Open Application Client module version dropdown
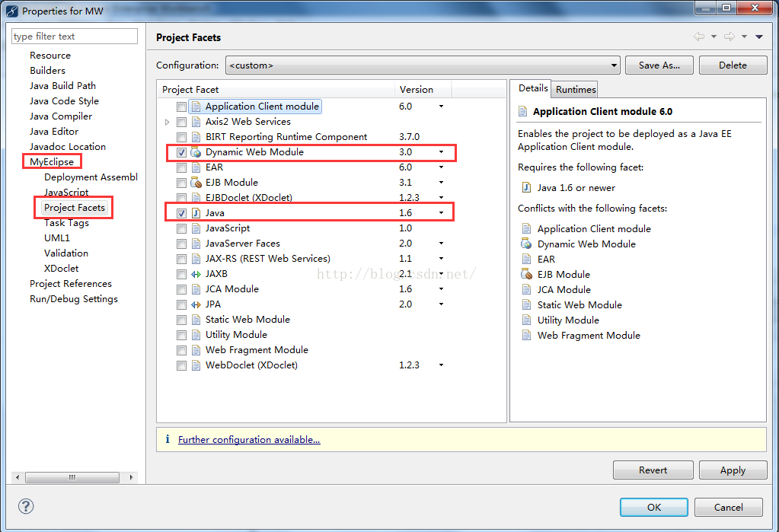779x532 pixels. (441, 107)
